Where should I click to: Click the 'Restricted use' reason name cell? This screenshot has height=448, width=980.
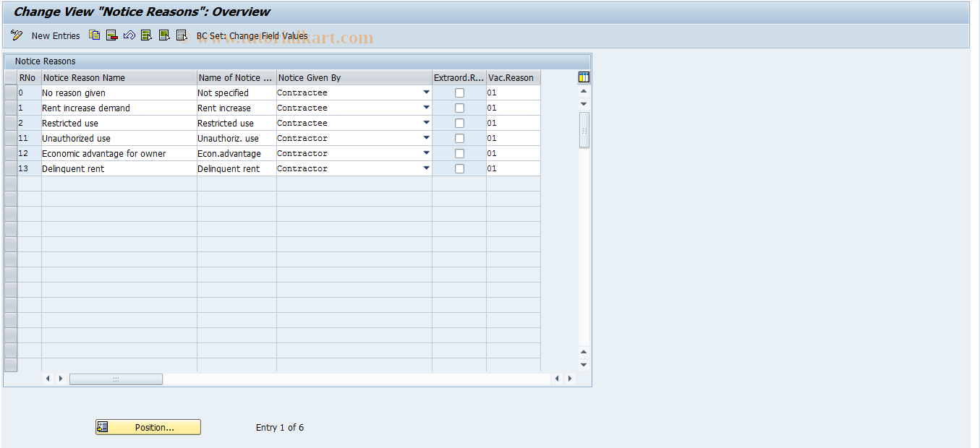pyautogui.click(x=119, y=123)
